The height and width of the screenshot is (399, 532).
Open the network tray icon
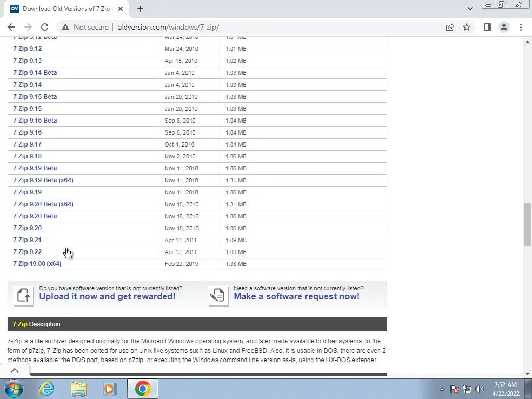click(467, 389)
